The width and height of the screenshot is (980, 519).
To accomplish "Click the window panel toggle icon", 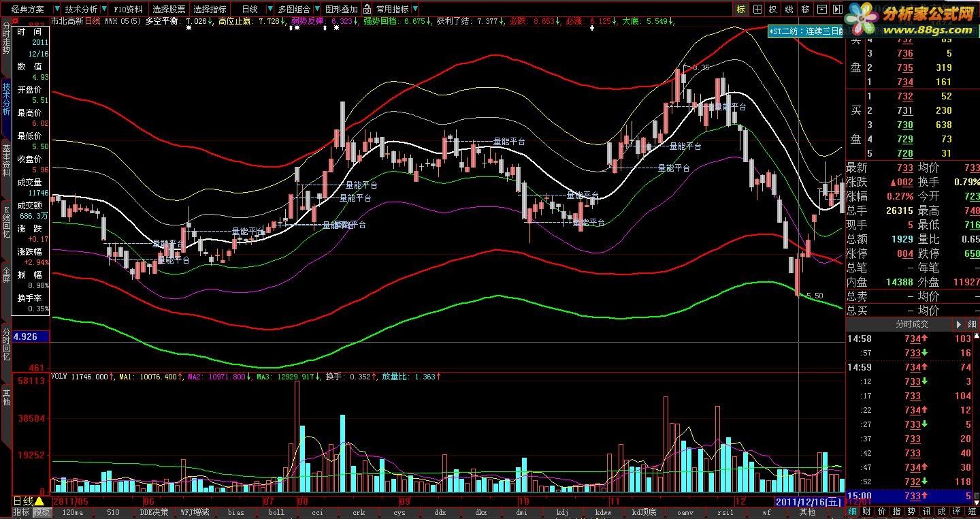I will (821, 10).
